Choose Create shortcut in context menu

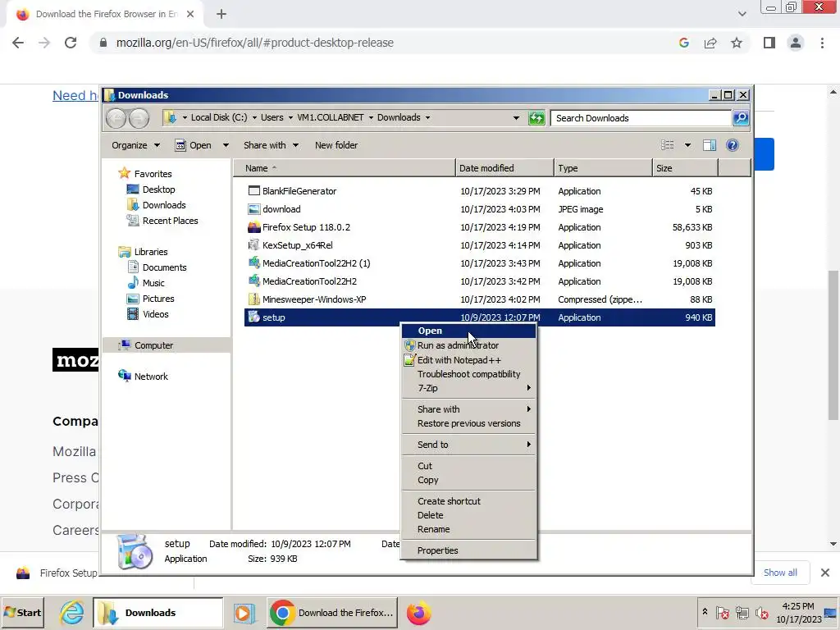pyautogui.click(x=468, y=501)
